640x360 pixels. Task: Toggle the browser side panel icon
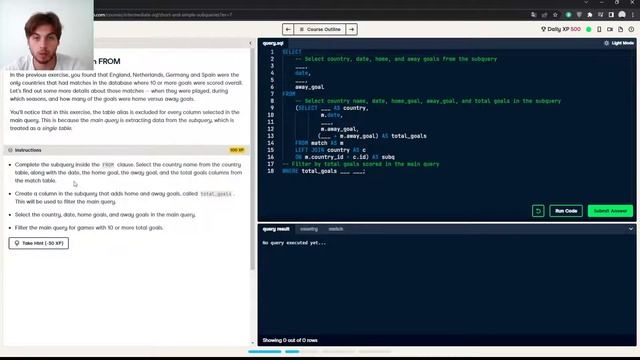coord(611,15)
